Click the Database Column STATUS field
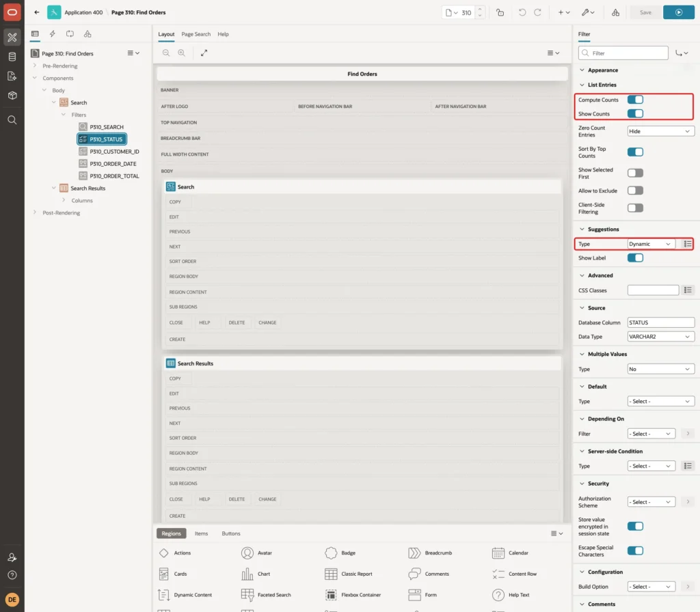The height and width of the screenshot is (612, 700). [x=661, y=322]
